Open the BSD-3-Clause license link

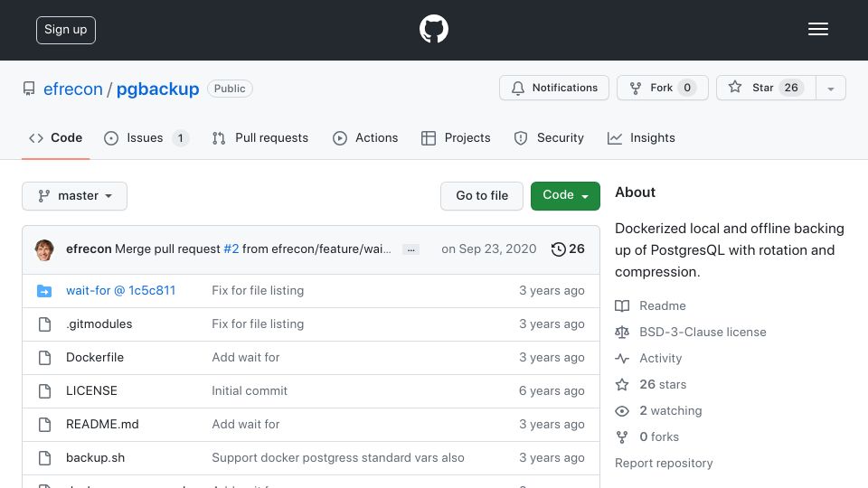(x=703, y=332)
